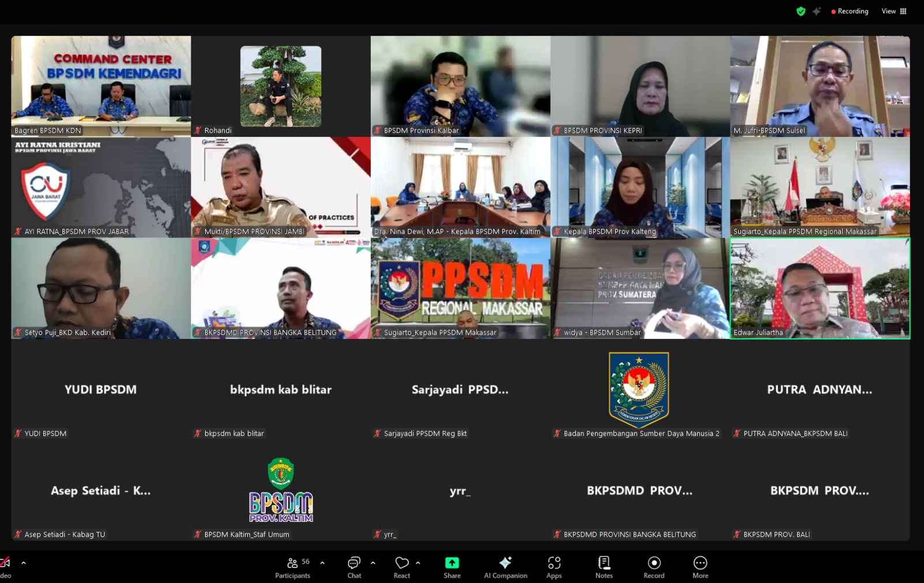Viewport: 924px width, 583px height.
Task: Click muted mic icon beside yrr_ label
Action: [x=378, y=535]
